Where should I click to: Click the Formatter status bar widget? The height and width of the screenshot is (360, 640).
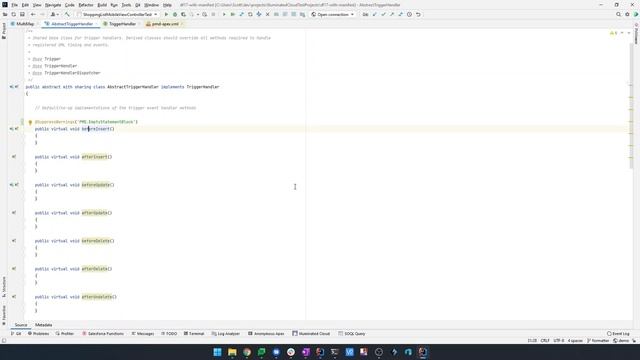click(x=598, y=340)
